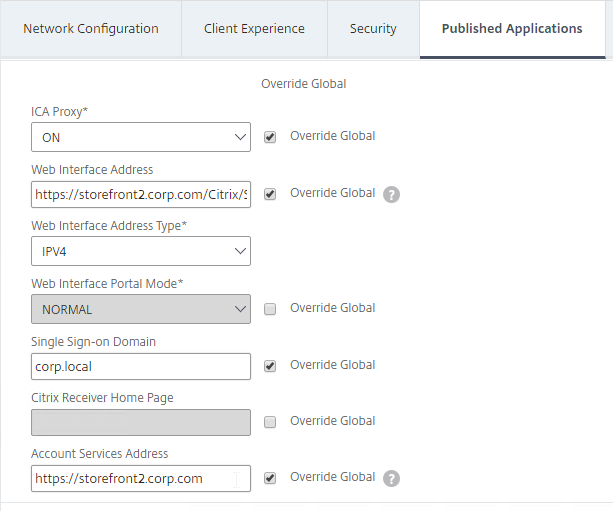
Task: Click the Web Interface Address input field
Action: click(141, 194)
